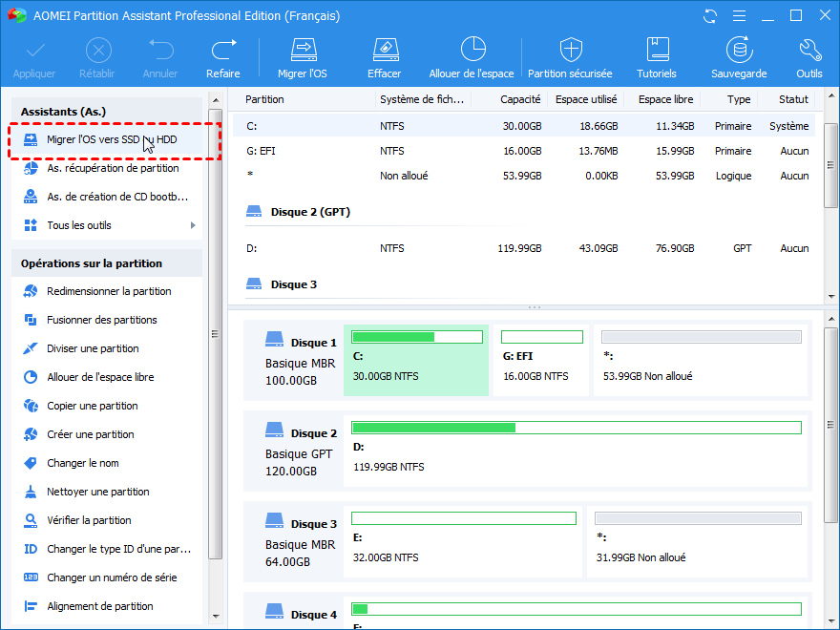Sort by the Type column header

(739, 99)
